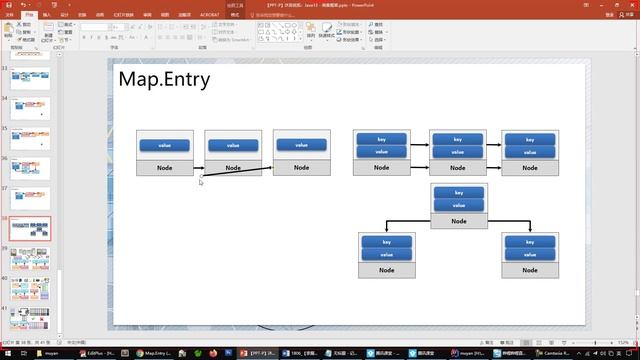This screenshot has height=360, width=640.
Task: Select the rectangle shape in shapes gallery
Action: click(288, 25)
